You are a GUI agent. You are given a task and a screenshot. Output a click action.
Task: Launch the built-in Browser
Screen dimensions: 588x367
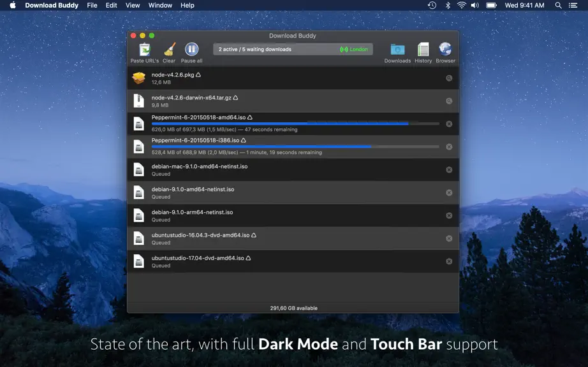tap(446, 53)
